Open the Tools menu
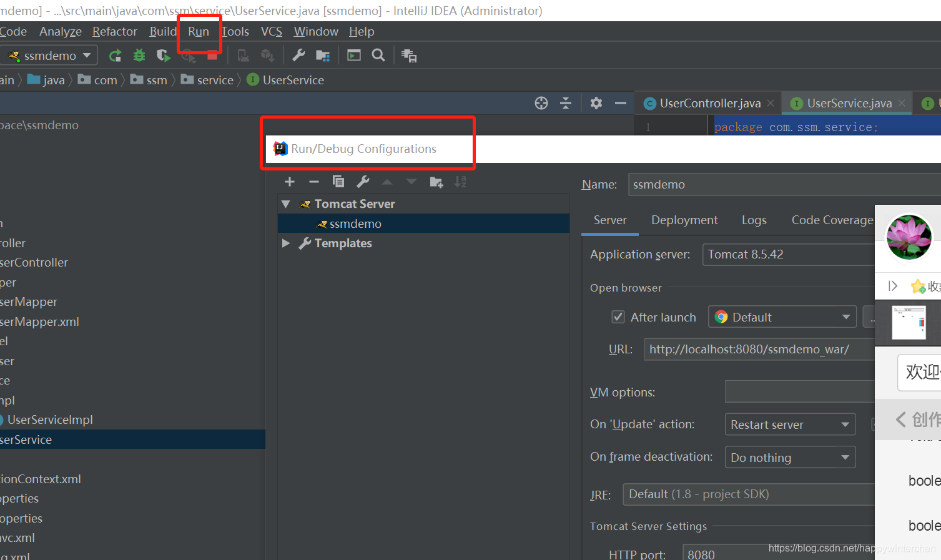Image resolution: width=941 pixels, height=560 pixels. [235, 32]
